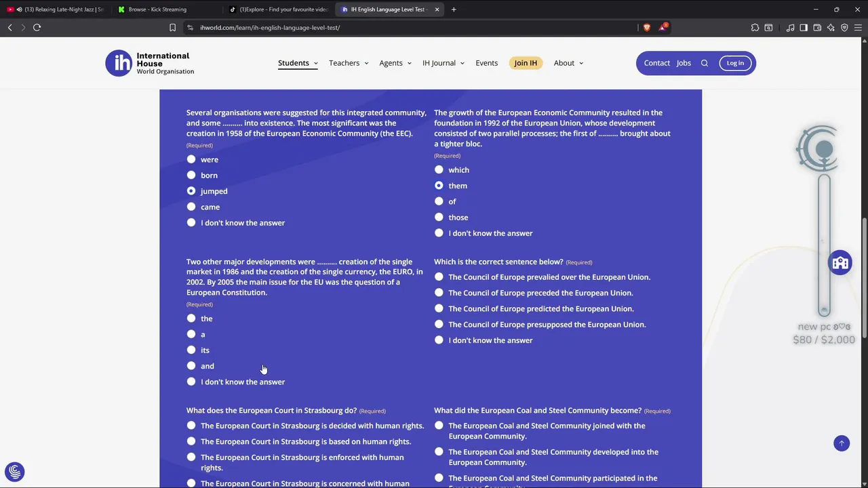Click the scroll-to-top arrow button
868x488 pixels.
(x=842, y=443)
